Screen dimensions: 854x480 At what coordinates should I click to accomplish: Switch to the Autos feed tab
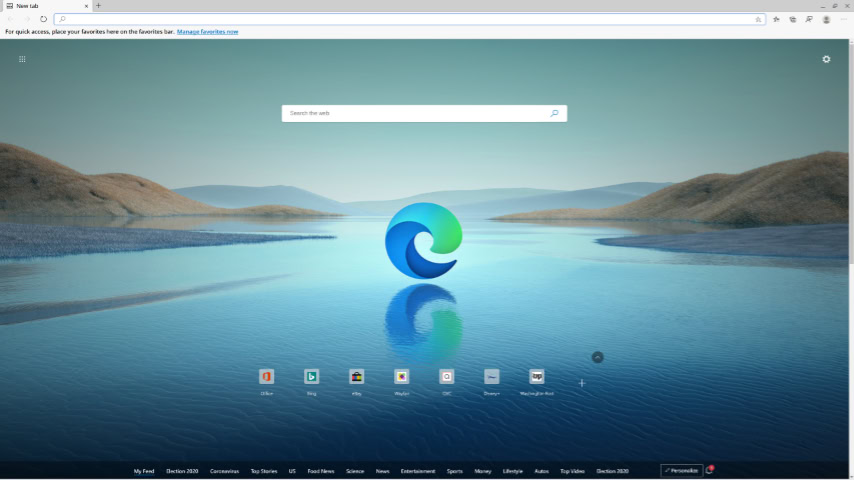(541, 471)
